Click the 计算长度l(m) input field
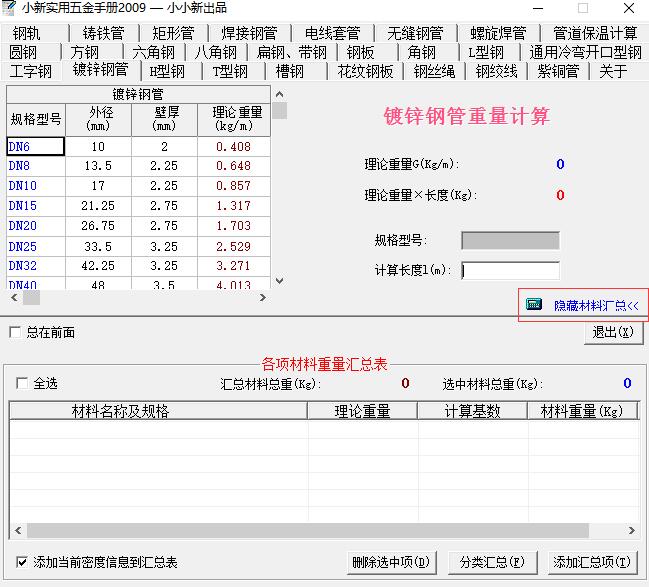649x587 pixels. (510, 271)
